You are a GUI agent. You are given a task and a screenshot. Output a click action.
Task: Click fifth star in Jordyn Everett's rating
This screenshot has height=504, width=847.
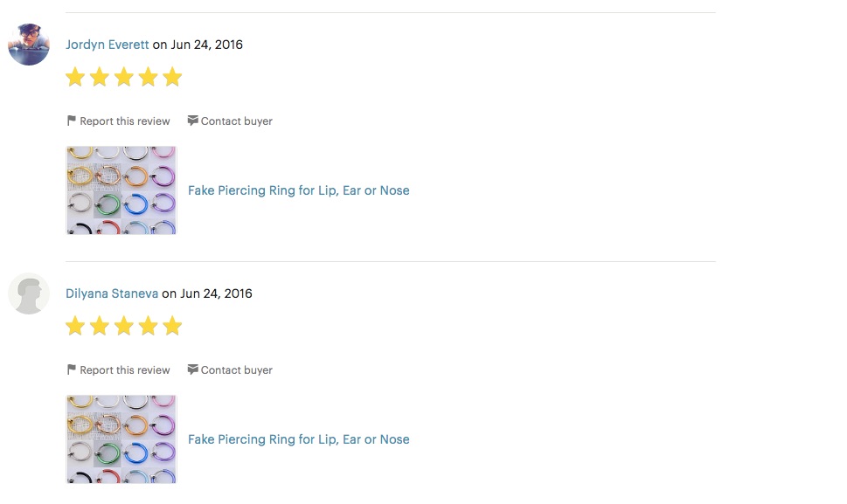tap(172, 78)
